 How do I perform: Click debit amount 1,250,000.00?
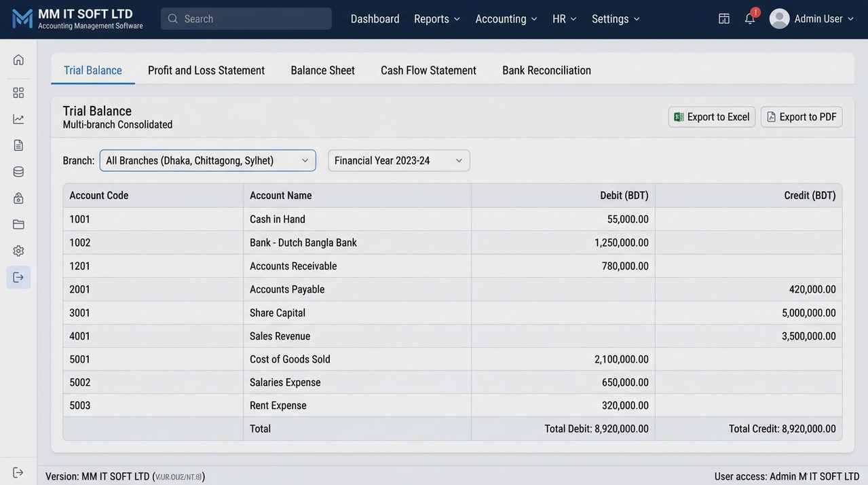(x=622, y=242)
